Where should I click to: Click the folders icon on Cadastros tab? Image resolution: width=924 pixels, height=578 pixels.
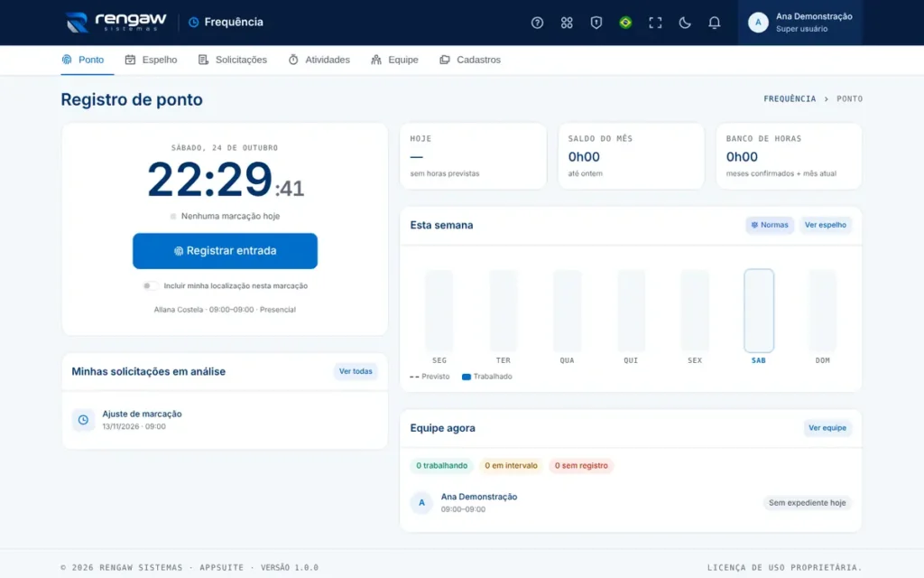coord(445,60)
